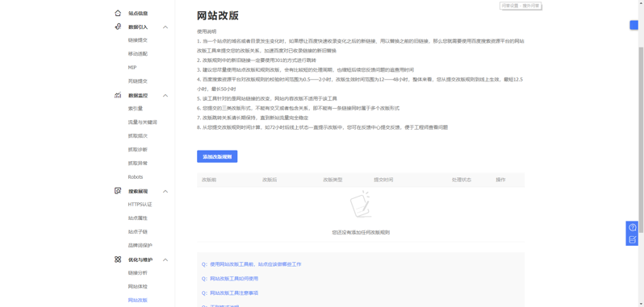Go to the 移动适配 page
Screen dimensions: 644x307
[137, 54]
